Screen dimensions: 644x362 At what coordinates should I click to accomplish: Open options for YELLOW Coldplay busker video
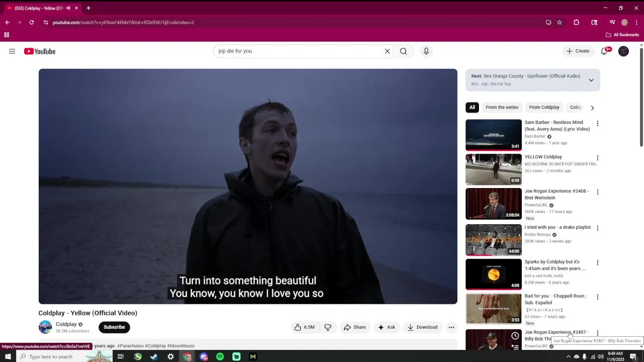(598, 158)
